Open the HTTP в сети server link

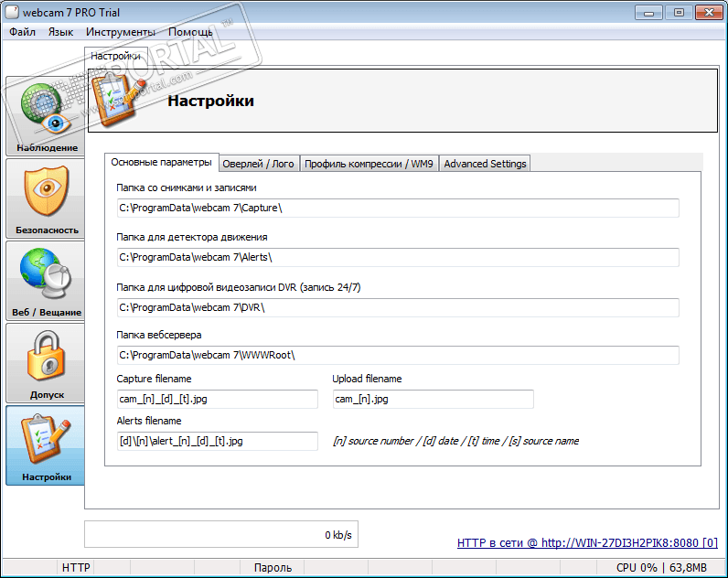click(587, 542)
